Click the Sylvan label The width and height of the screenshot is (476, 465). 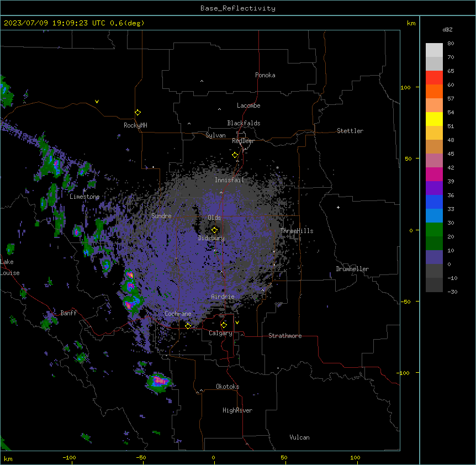[x=215, y=135]
